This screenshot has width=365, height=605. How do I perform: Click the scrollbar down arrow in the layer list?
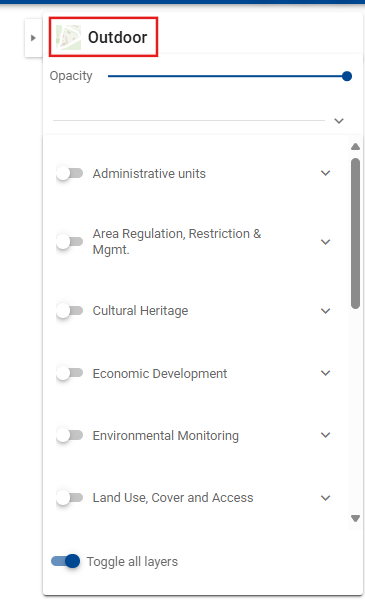tap(355, 518)
